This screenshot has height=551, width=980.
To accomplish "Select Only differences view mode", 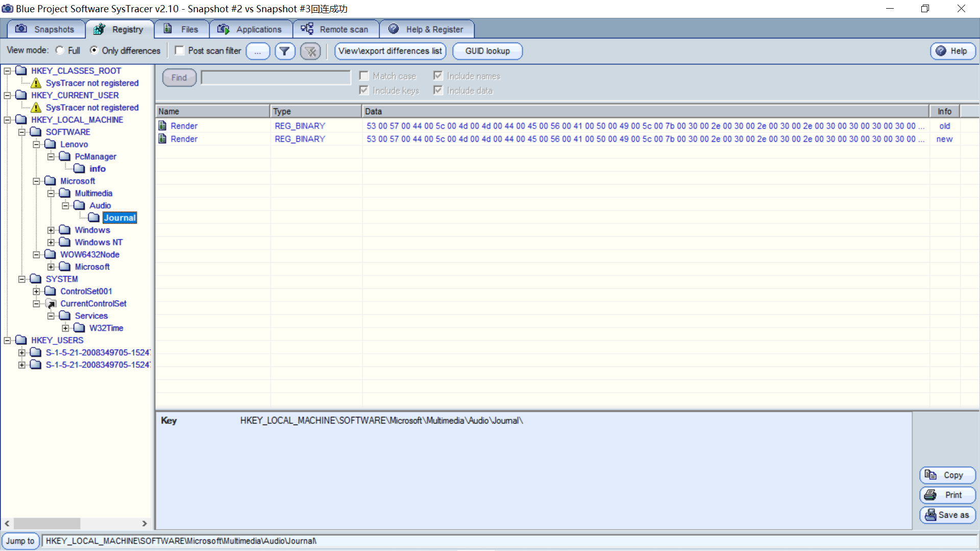I will coord(94,51).
